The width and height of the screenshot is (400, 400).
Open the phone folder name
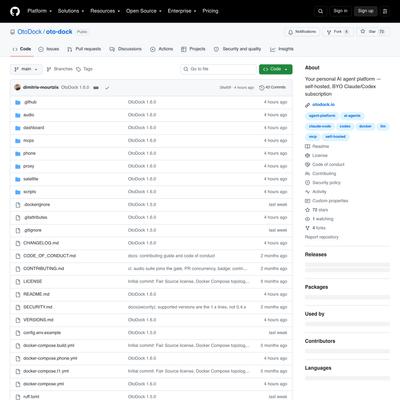click(x=29, y=154)
